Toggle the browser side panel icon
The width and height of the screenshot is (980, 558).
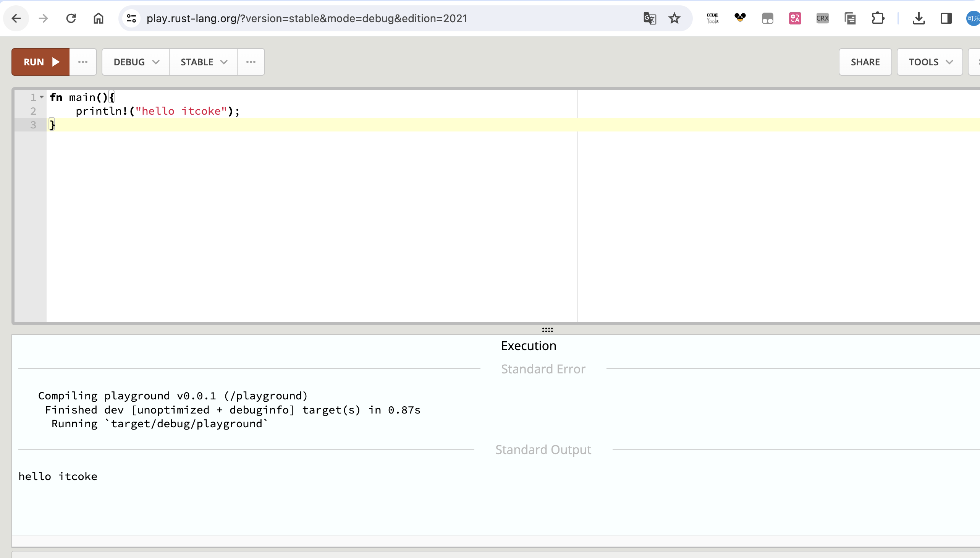click(x=946, y=18)
